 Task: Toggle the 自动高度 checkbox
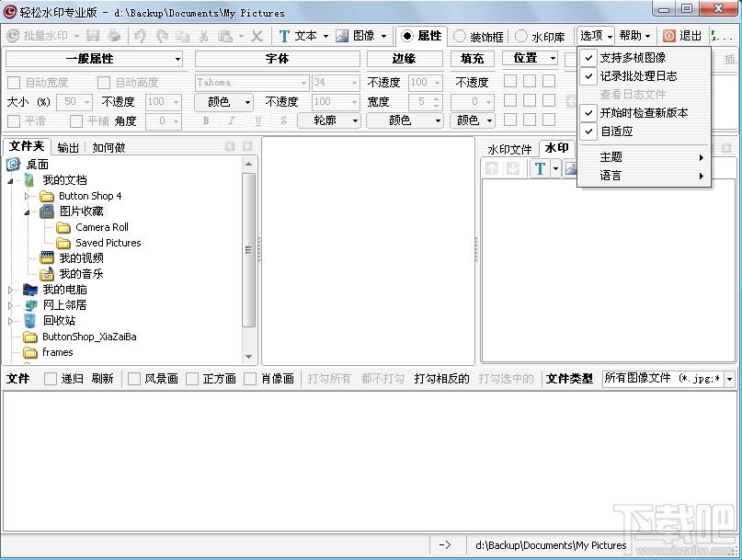point(104,83)
